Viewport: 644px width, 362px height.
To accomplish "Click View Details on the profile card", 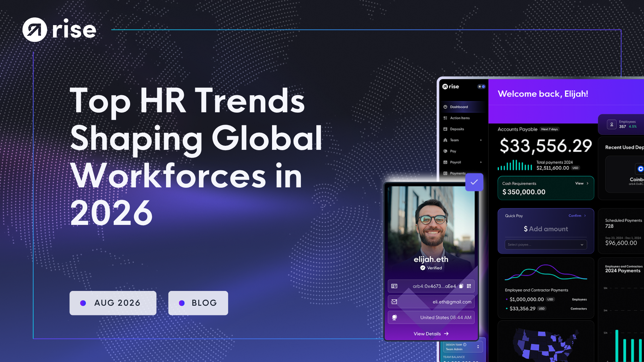I will (431, 334).
